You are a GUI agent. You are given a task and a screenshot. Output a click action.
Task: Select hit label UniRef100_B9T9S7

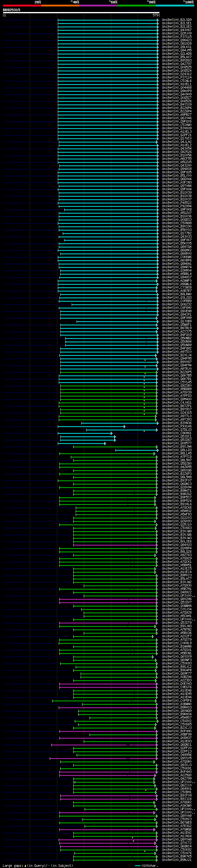pos(177,409)
